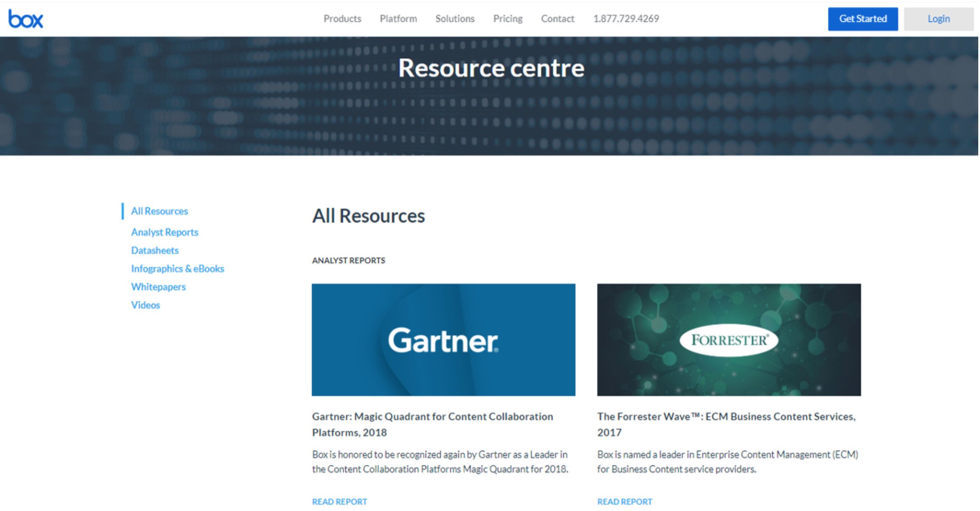Click READ REPORT under the Forrester card

click(x=625, y=501)
